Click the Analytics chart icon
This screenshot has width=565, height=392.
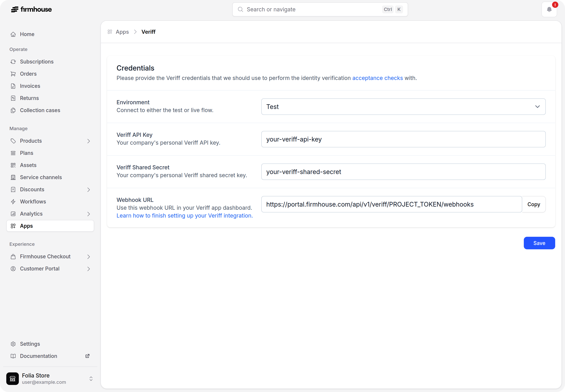(x=13, y=214)
